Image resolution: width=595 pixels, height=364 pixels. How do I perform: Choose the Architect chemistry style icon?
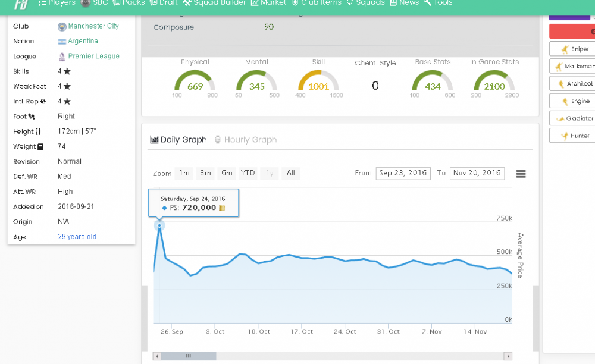point(561,84)
